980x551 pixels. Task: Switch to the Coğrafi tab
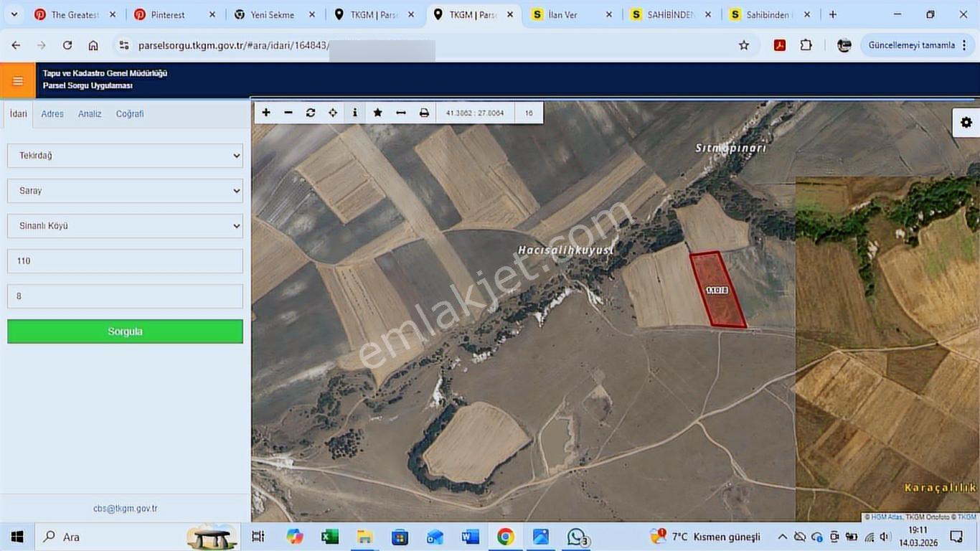[130, 114]
